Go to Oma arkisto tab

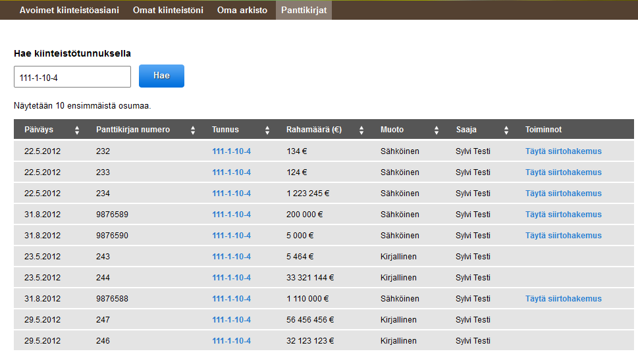click(242, 10)
